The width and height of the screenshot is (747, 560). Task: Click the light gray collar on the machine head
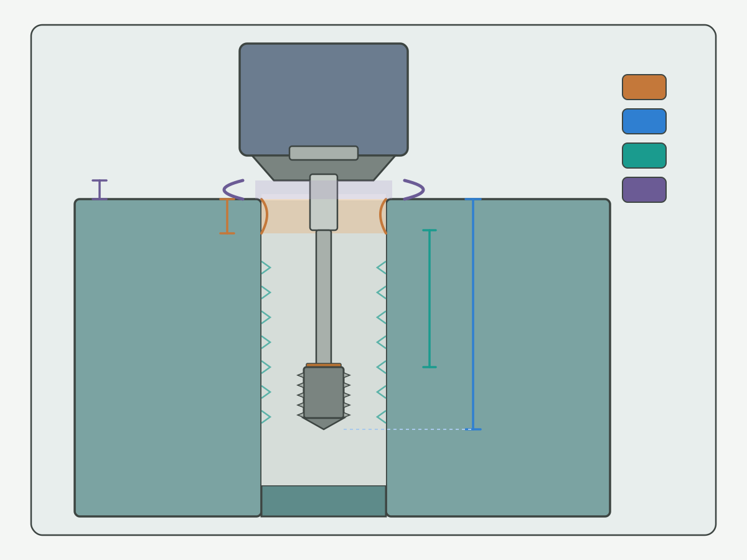pyautogui.click(x=324, y=153)
